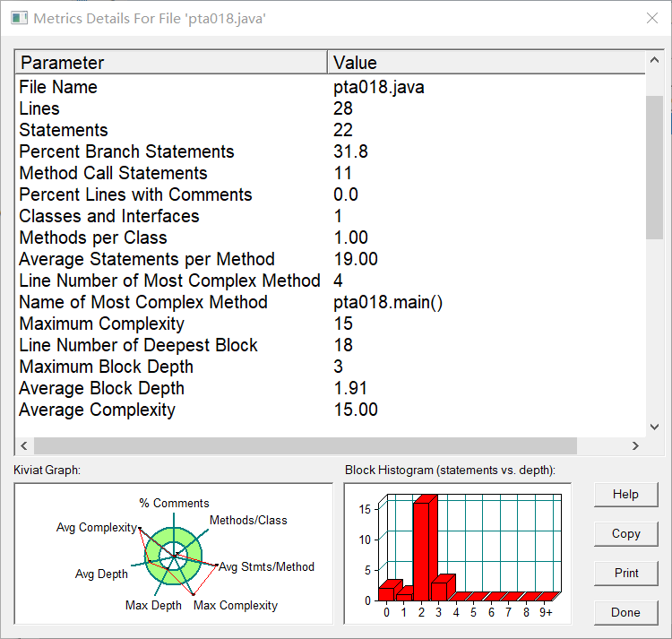Viewport: 672px width, 639px height.
Task: Click the Methods/Class label in Kiviat graph
Action: tap(248, 520)
